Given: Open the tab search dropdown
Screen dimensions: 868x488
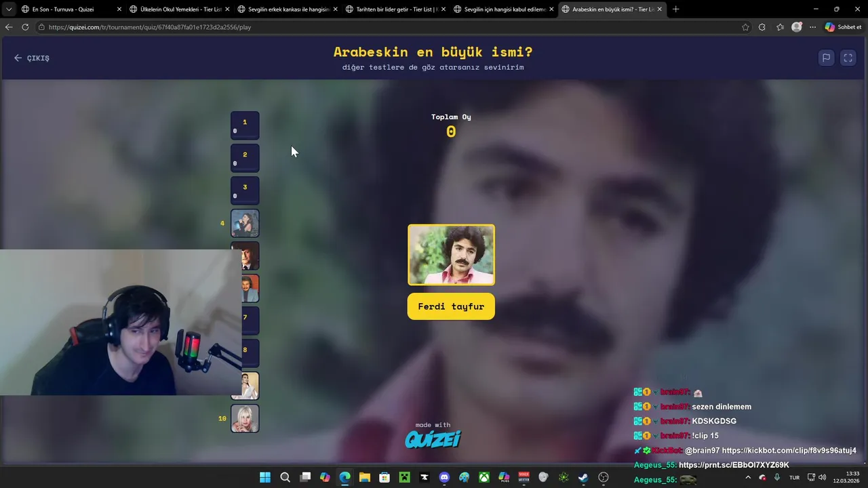Looking at the screenshot, I should [8, 9].
